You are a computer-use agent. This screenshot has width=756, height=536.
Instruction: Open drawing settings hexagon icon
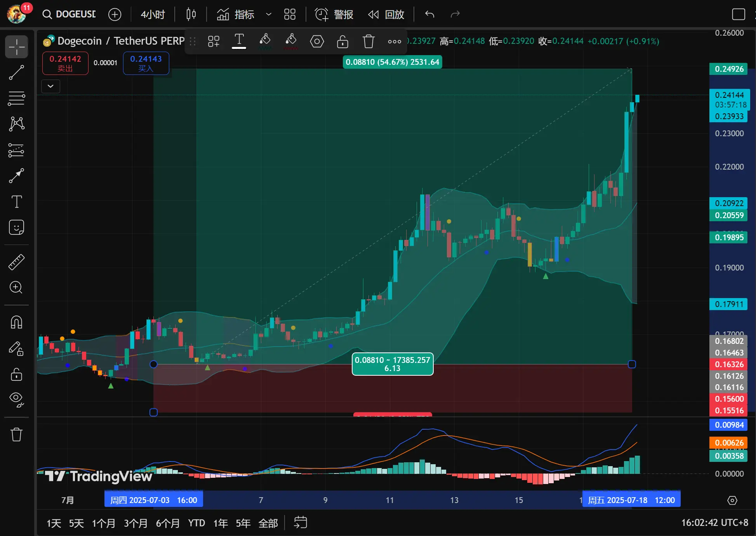click(317, 41)
